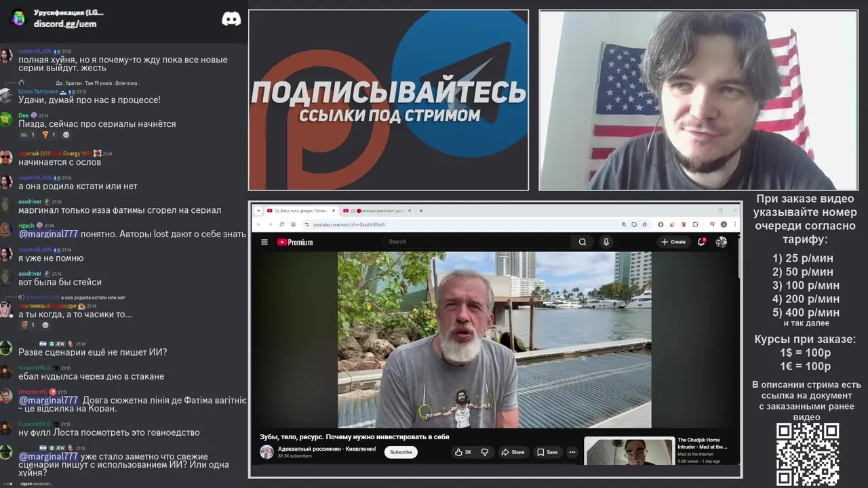Focus the YouTube Search field
The image size is (868, 488).
coord(478,242)
